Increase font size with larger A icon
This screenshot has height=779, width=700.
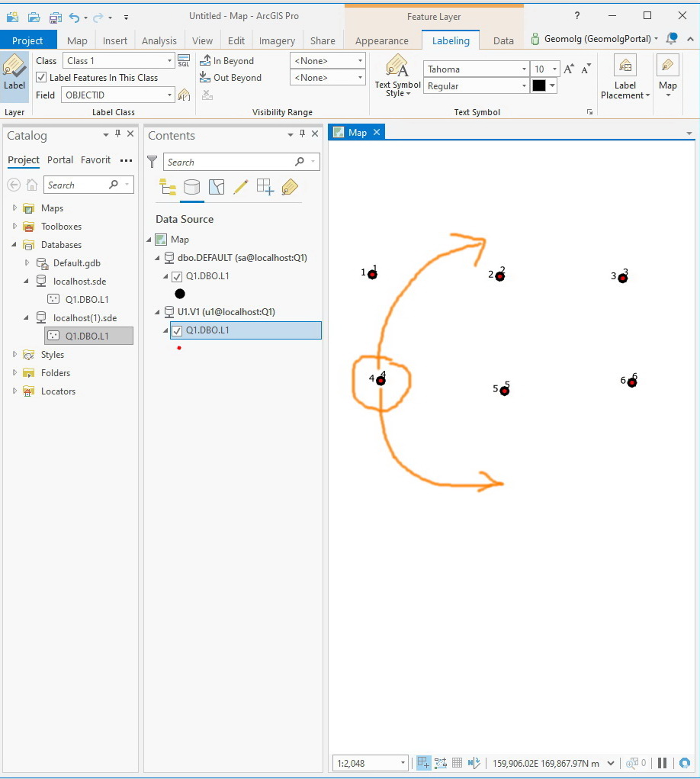[569, 69]
